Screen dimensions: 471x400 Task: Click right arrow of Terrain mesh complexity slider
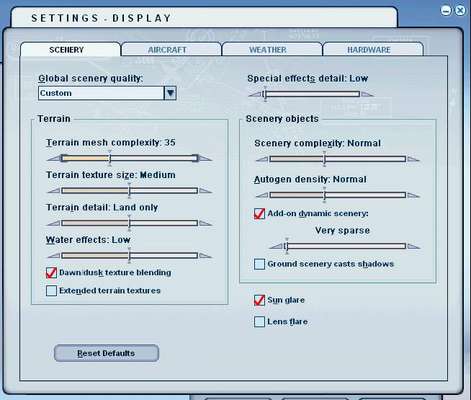pyautogui.click(x=205, y=158)
